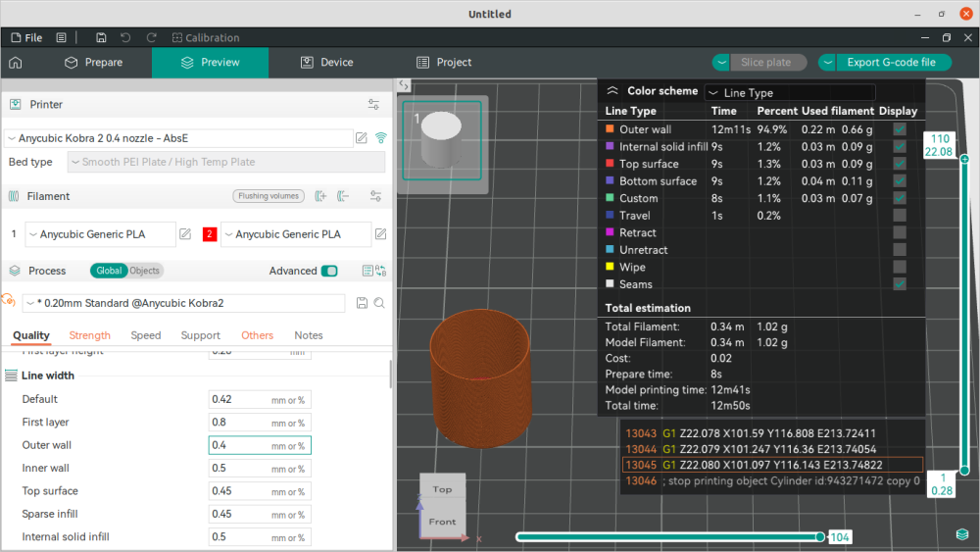Open printer settings sliders icon

(373, 104)
